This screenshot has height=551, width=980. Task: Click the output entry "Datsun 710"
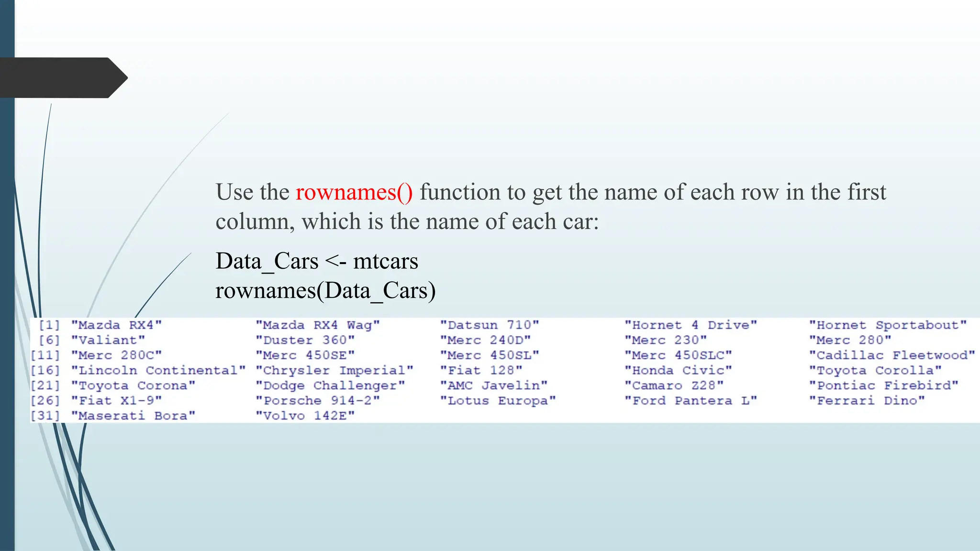tap(490, 325)
